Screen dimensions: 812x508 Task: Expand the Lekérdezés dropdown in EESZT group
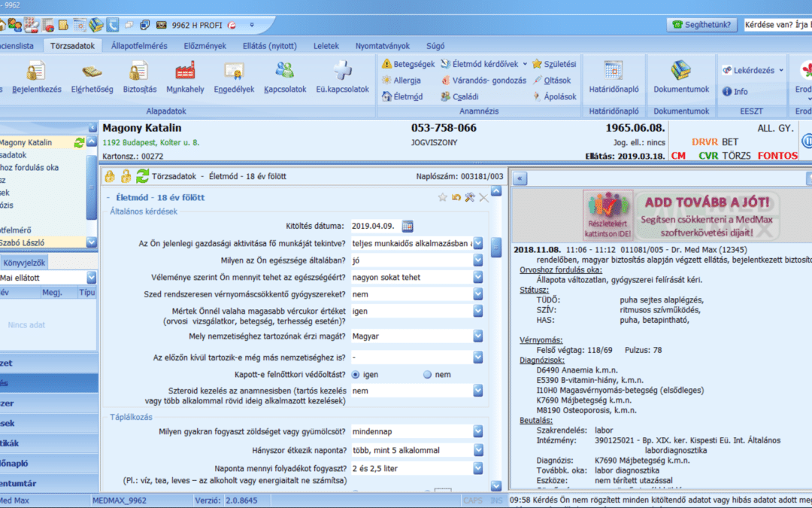click(780, 70)
